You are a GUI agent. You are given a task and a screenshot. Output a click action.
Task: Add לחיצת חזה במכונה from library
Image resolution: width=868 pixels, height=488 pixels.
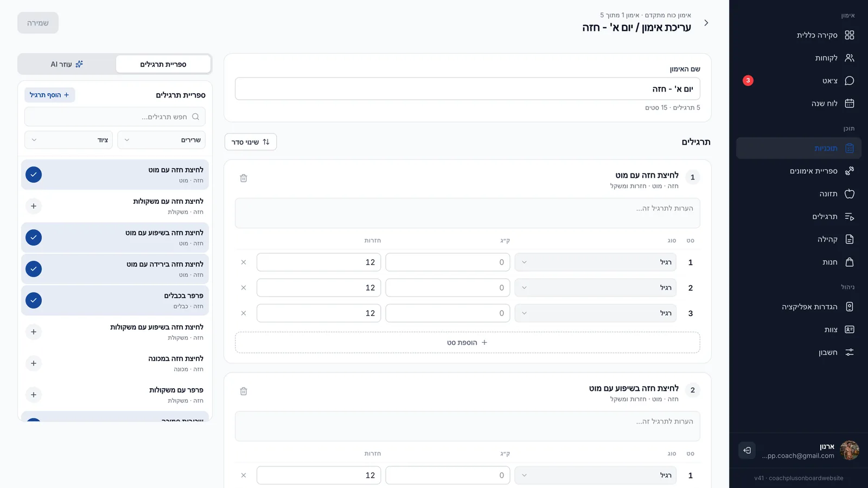tap(34, 363)
